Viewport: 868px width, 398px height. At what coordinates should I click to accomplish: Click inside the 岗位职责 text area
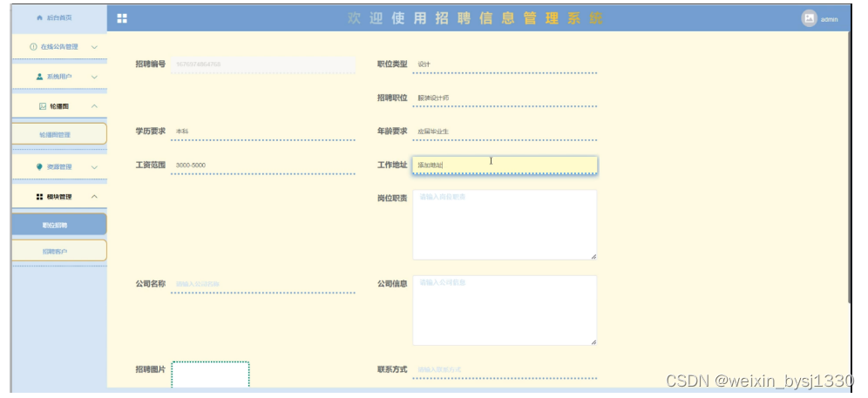pyautogui.click(x=505, y=225)
